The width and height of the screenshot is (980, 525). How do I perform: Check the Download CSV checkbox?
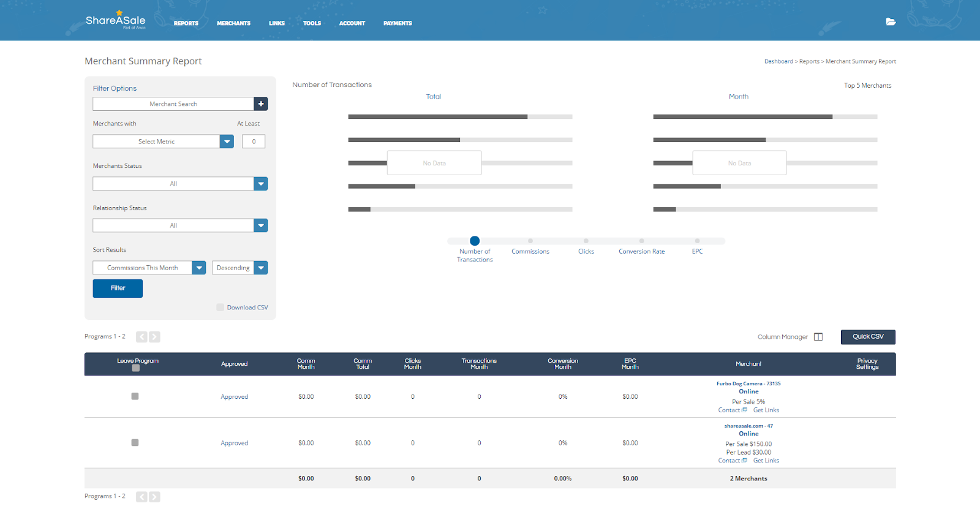(220, 308)
